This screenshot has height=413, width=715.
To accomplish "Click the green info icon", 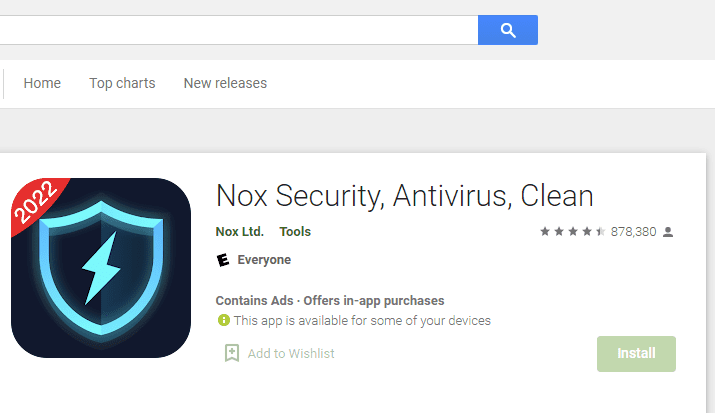I will coord(224,320).
